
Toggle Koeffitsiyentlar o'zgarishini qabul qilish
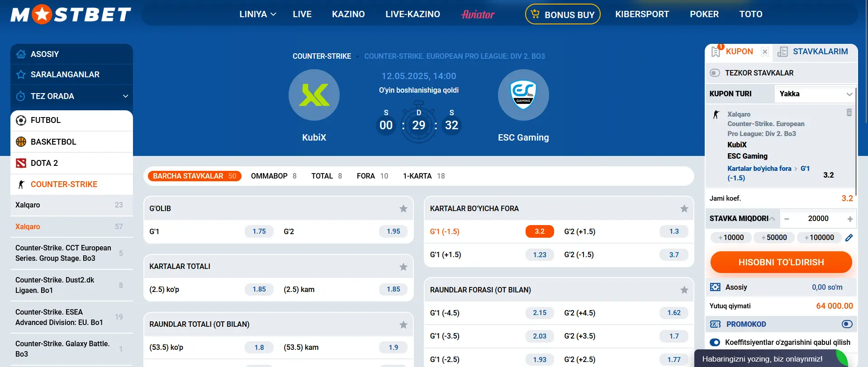715,342
